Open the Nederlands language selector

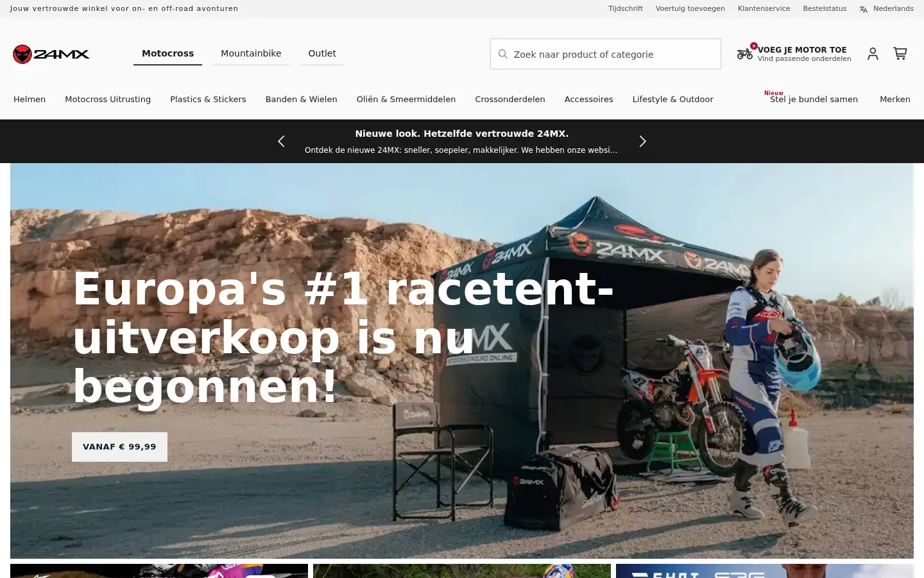coord(886,9)
